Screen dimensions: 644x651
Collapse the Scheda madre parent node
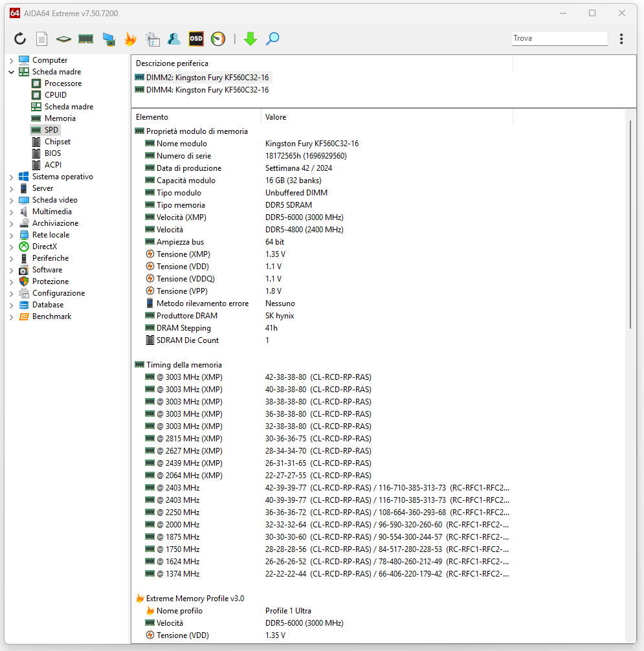click(11, 72)
